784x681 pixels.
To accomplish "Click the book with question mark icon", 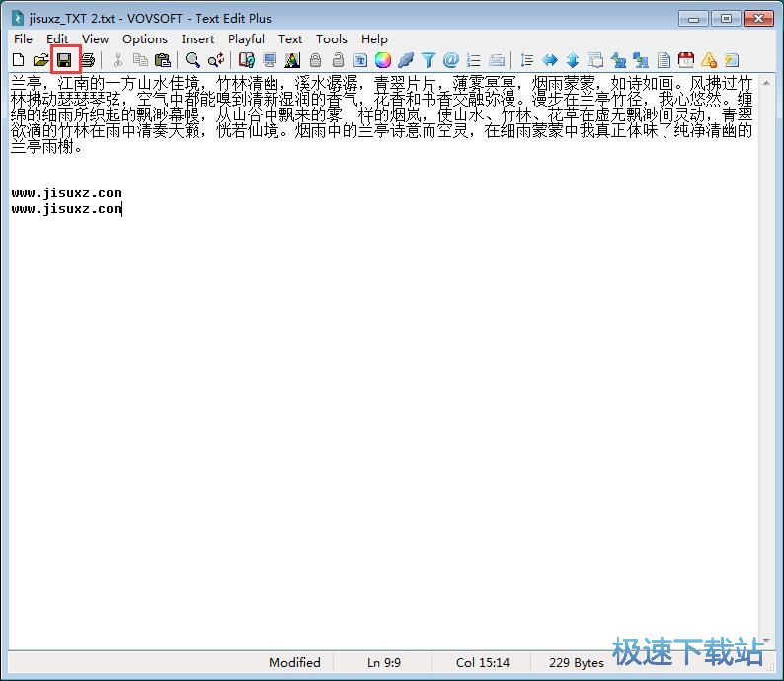I will (247, 60).
